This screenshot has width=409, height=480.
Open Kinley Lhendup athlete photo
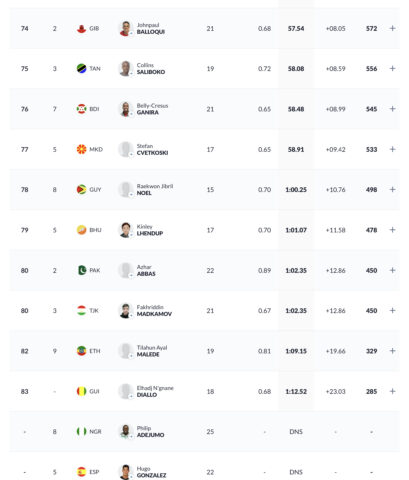[126, 230]
